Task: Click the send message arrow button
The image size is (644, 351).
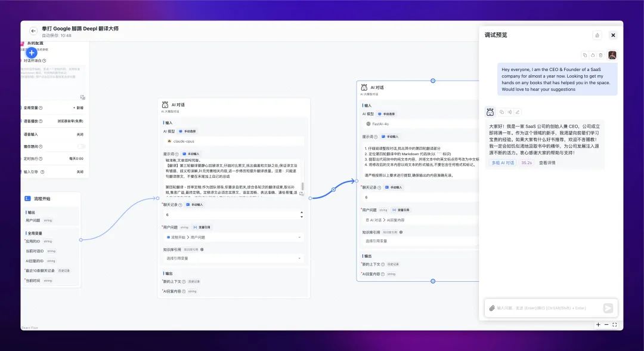Action: coord(608,308)
